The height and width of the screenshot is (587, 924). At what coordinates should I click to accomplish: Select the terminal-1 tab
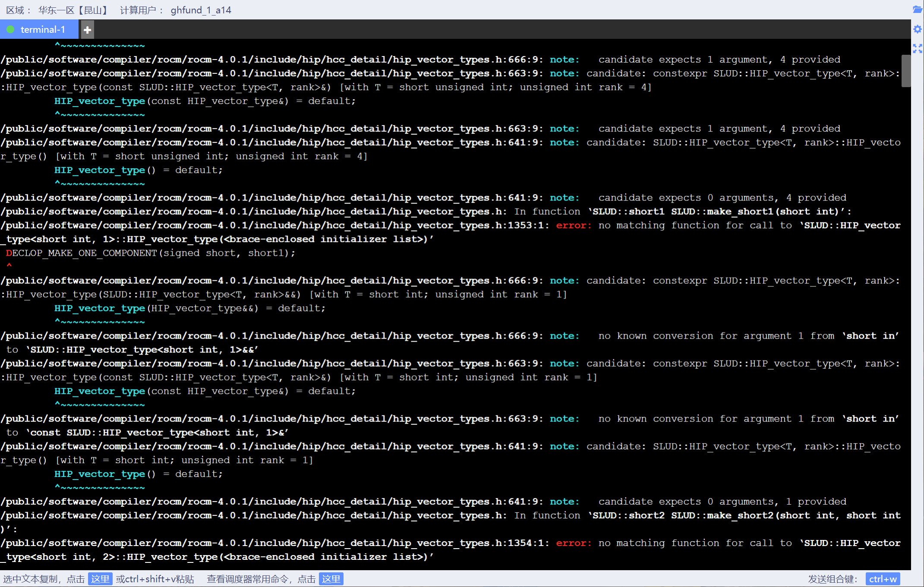[x=39, y=29]
